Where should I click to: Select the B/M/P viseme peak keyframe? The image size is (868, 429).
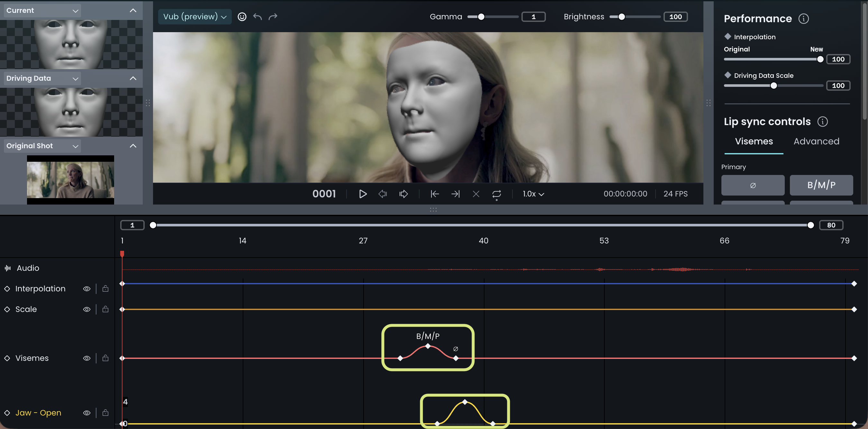(428, 346)
